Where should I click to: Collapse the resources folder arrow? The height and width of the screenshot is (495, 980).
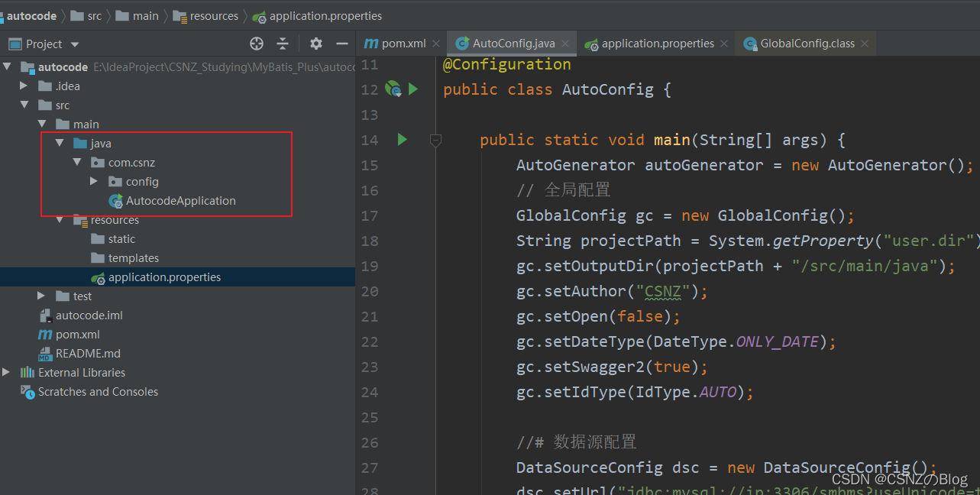60,219
